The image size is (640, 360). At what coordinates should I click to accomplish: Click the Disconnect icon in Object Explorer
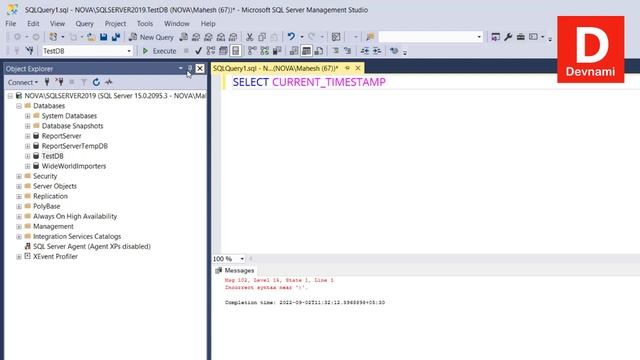click(x=60, y=82)
